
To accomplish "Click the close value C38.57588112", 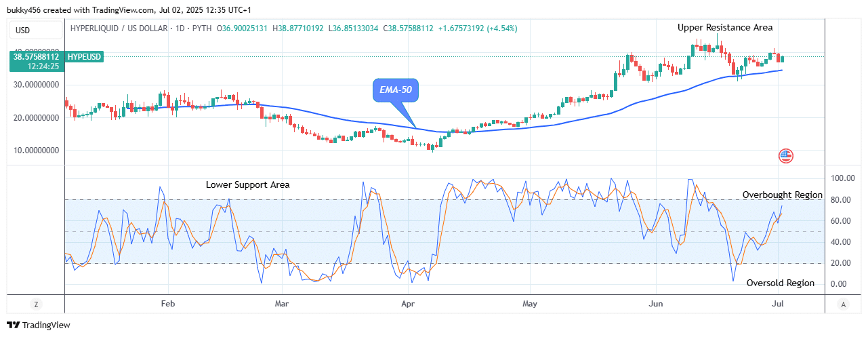I will click(x=409, y=28).
